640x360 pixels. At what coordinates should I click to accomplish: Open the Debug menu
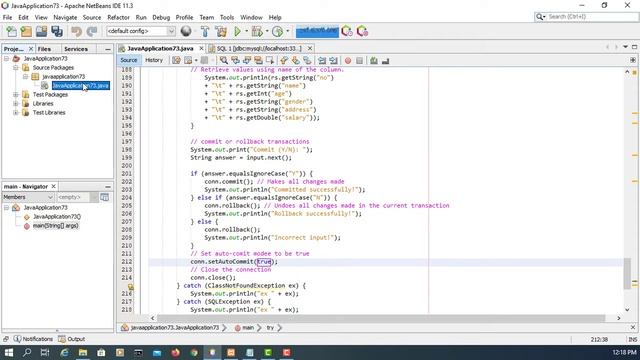(161, 18)
